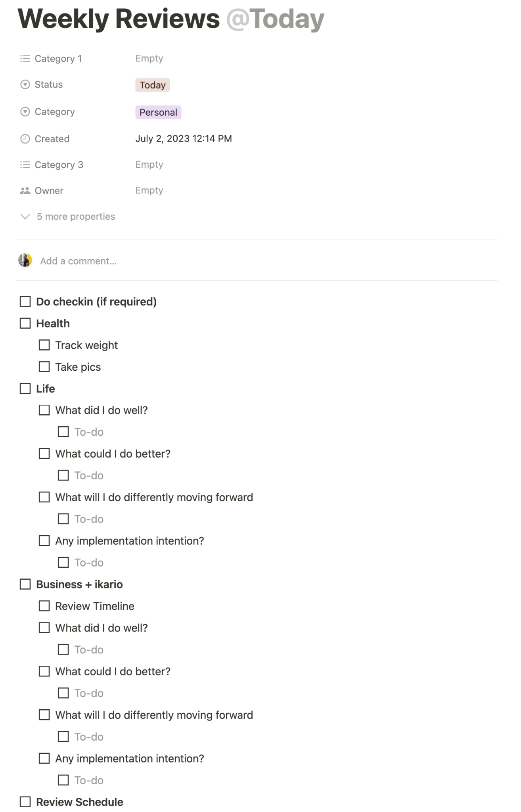Tick the "Track weight" checkbox

tap(44, 345)
